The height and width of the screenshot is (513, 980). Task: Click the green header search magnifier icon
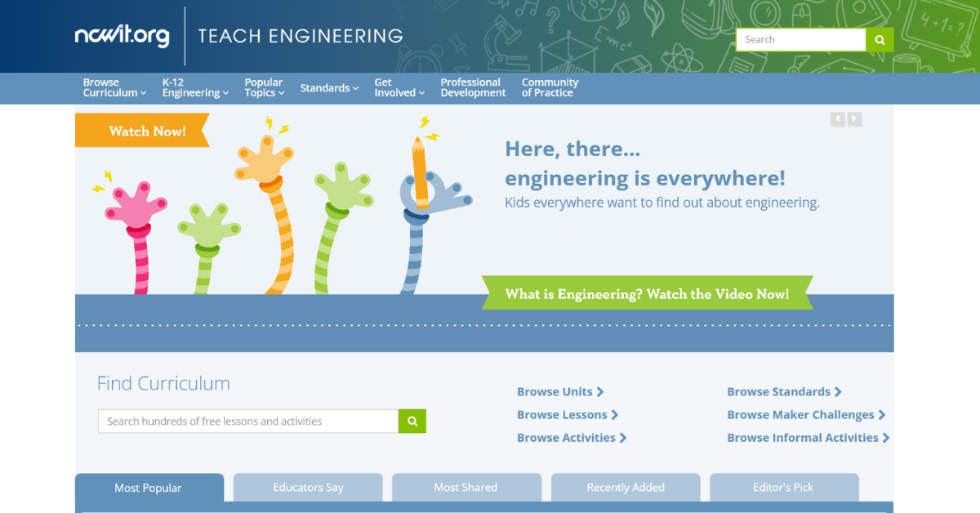(x=880, y=40)
